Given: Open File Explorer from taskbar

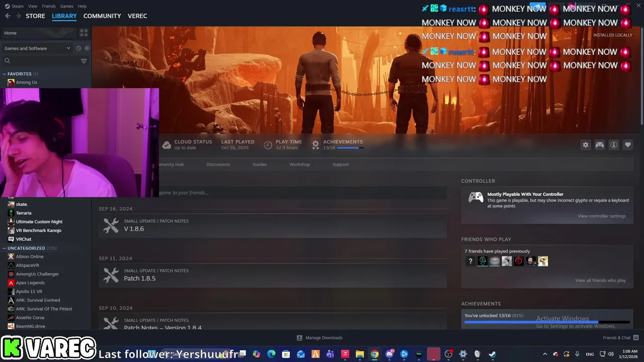Looking at the screenshot, I should point(360,354).
